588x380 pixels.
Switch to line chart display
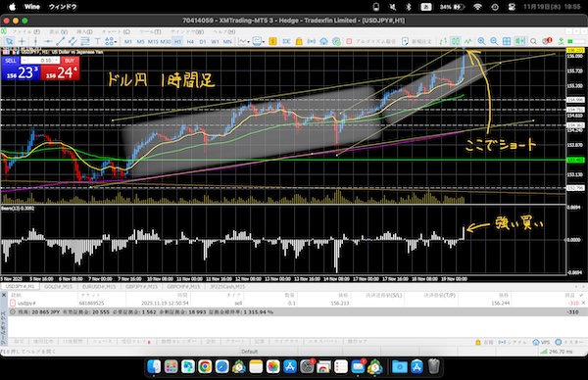[467, 41]
